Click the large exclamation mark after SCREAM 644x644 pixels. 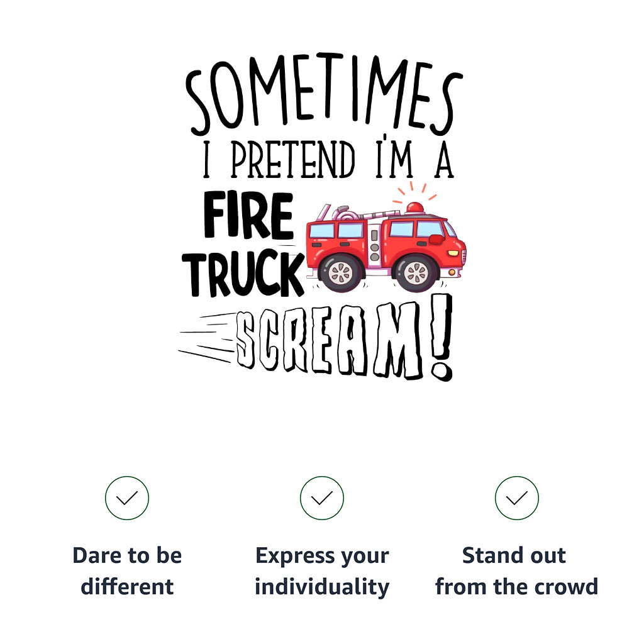(x=442, y=338)
